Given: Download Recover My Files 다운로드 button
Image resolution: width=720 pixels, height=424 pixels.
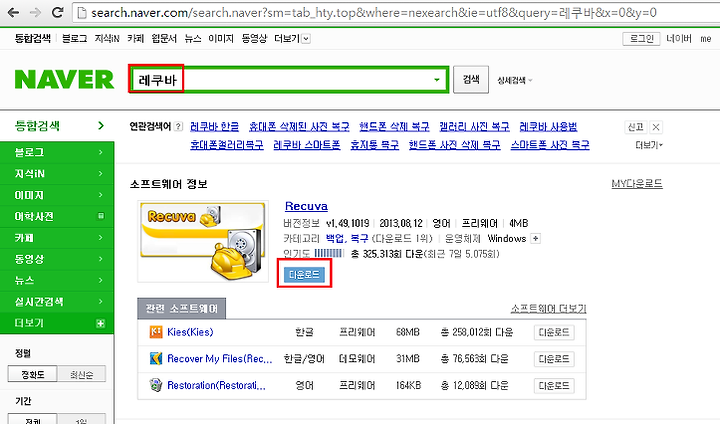Looking at the screenshot, I should tap(554, 359).
